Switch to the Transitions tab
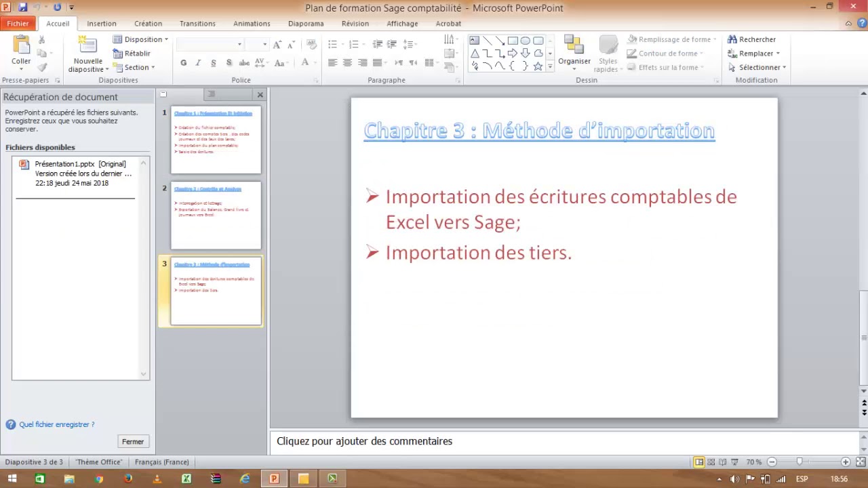Viewport: 868px width, 488px height. tap(197, 23)
